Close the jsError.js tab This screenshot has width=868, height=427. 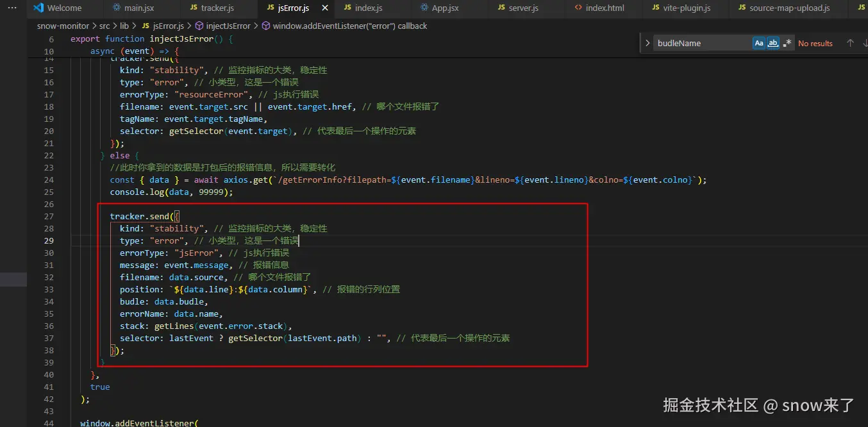click(x=325, y=8)
